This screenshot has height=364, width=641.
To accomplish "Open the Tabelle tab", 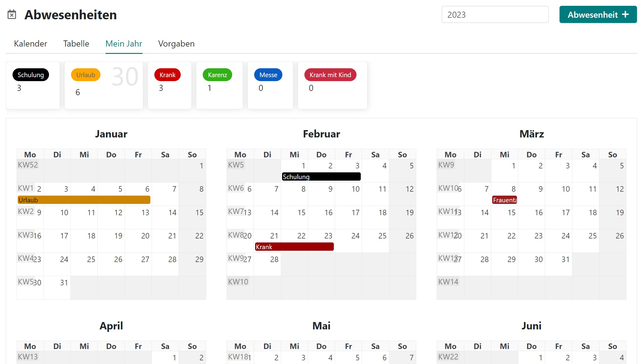I will (76, 44).
